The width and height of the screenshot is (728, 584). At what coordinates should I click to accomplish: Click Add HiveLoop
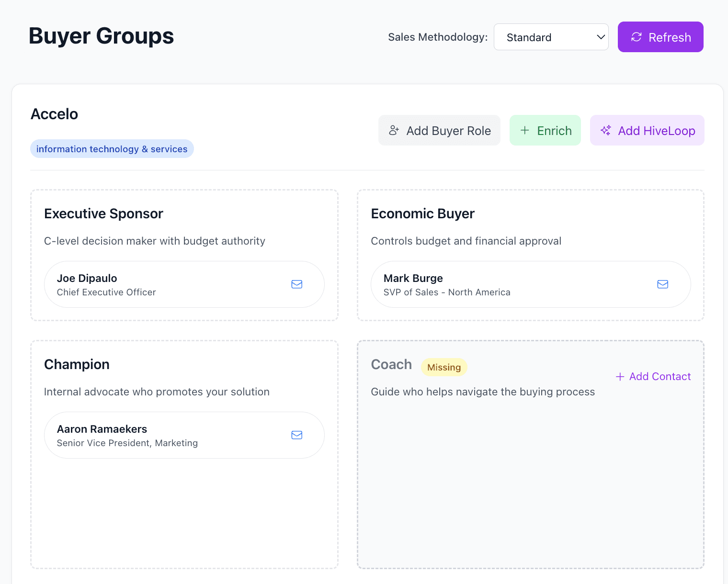pyautogui.click(x=647, y=130)
